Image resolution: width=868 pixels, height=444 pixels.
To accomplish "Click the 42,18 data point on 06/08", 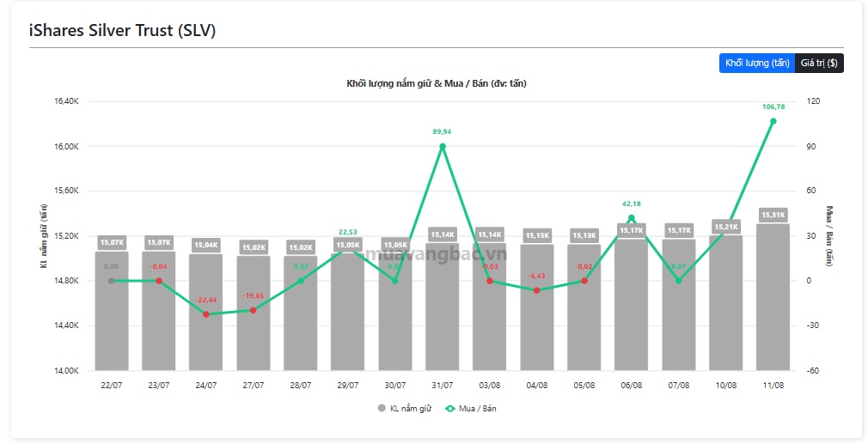I will [631, 218].
